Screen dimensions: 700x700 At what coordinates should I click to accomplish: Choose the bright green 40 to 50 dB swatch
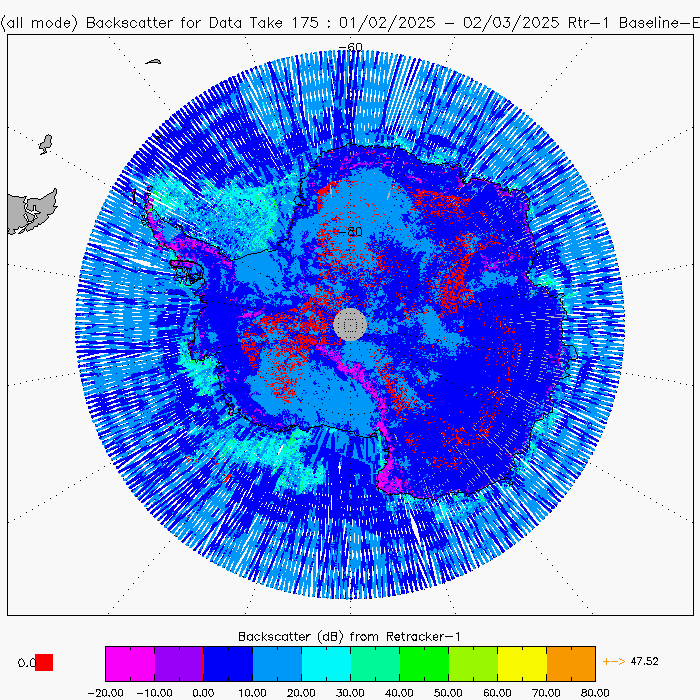click(425, 663)
